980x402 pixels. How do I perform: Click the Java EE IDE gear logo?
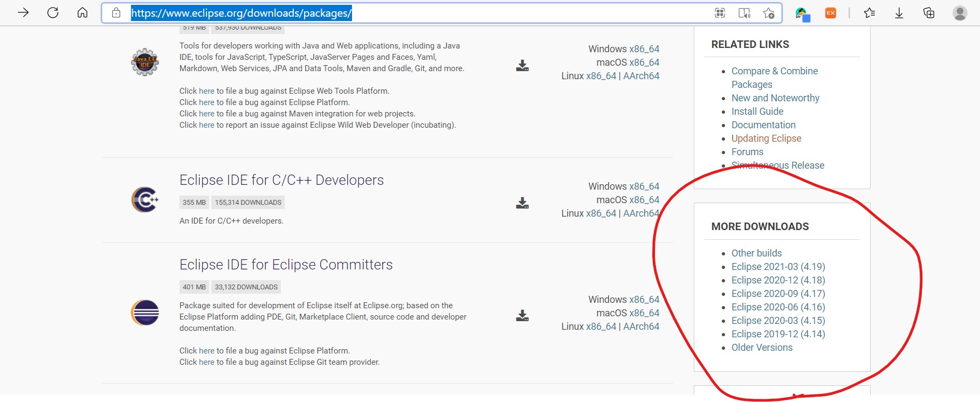[145, 62]
